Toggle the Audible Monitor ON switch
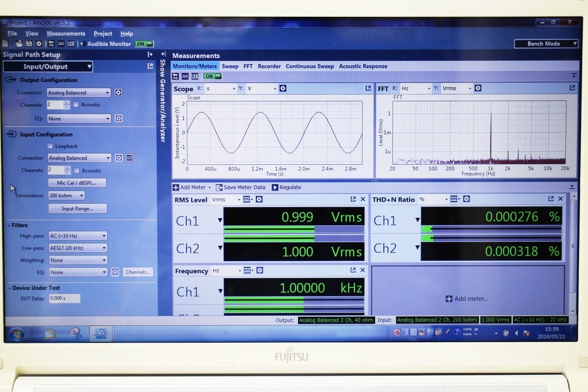 coord(144,44)
